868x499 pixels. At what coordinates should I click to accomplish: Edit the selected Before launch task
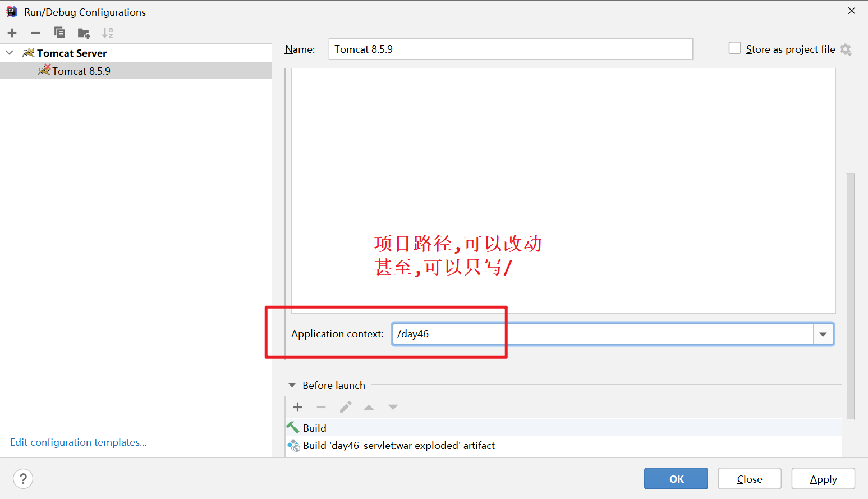346,407
